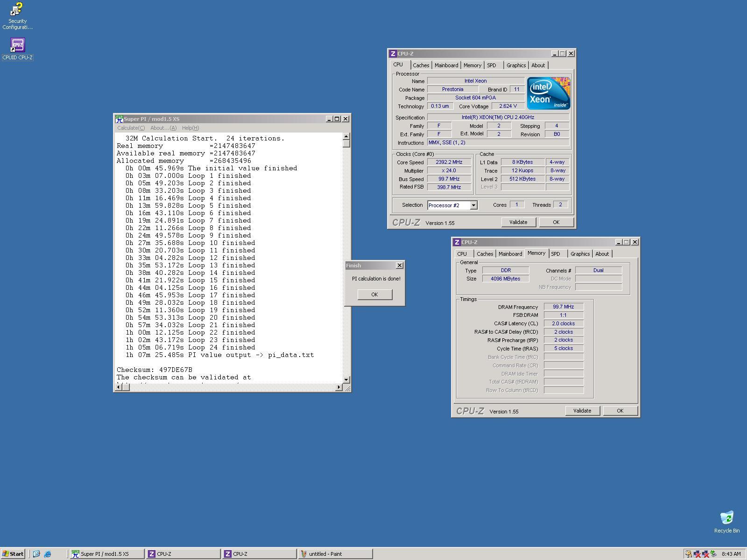Open the Start menu
747x560 pixels.
pos(13,554)
